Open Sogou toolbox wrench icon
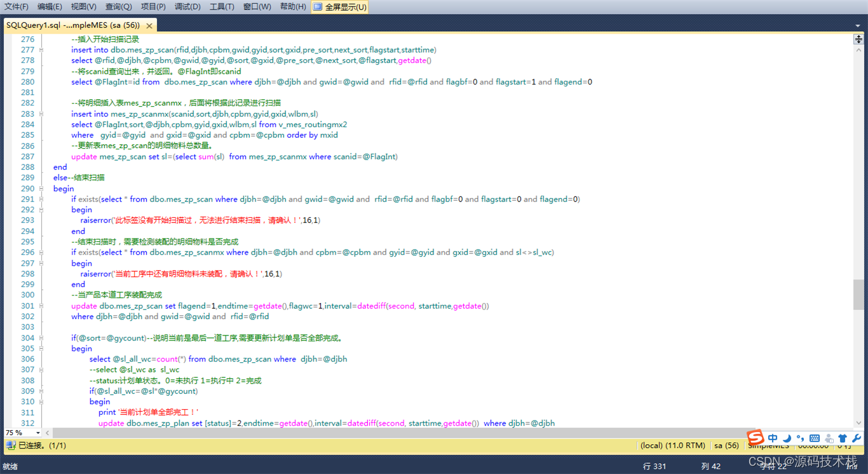 (x=857, y=438)
